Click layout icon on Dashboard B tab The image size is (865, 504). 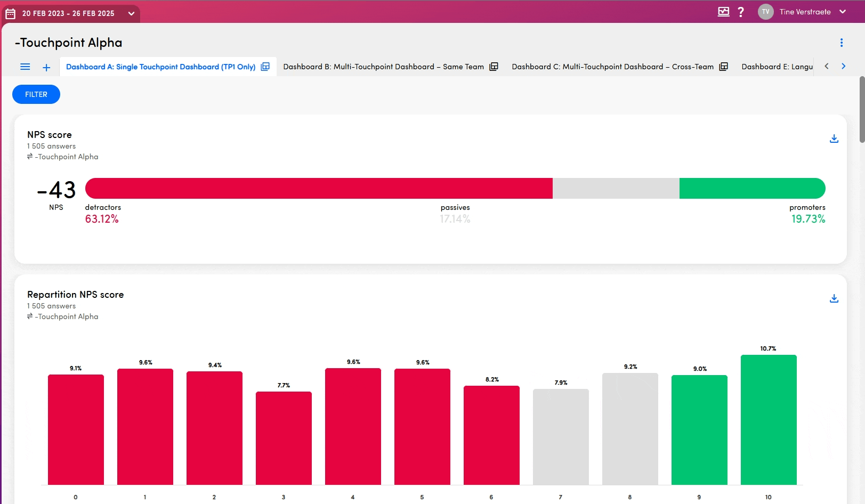[x=494, y=67]
